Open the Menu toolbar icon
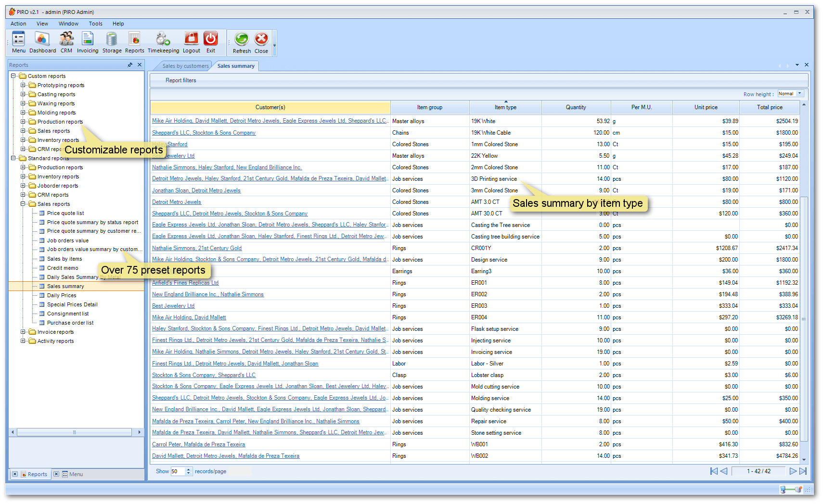 (19, 42)
